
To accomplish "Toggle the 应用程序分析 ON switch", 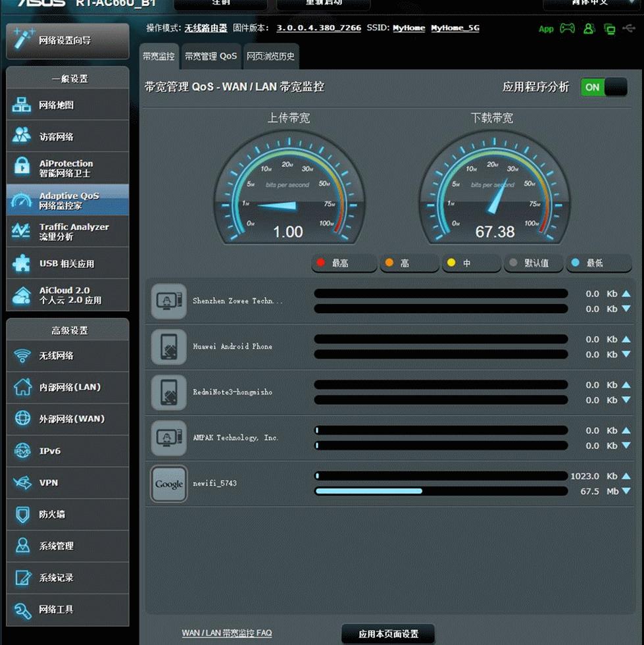I will click(x=603, y=87).
